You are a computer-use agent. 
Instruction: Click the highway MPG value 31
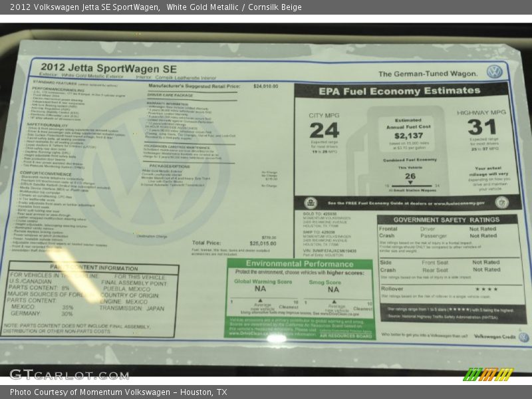point(481,127)
